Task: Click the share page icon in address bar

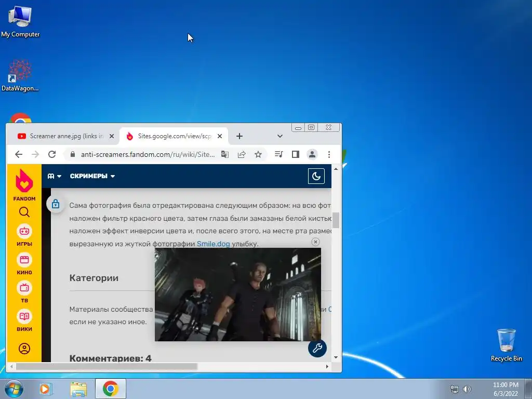Action: coord(242,154)
